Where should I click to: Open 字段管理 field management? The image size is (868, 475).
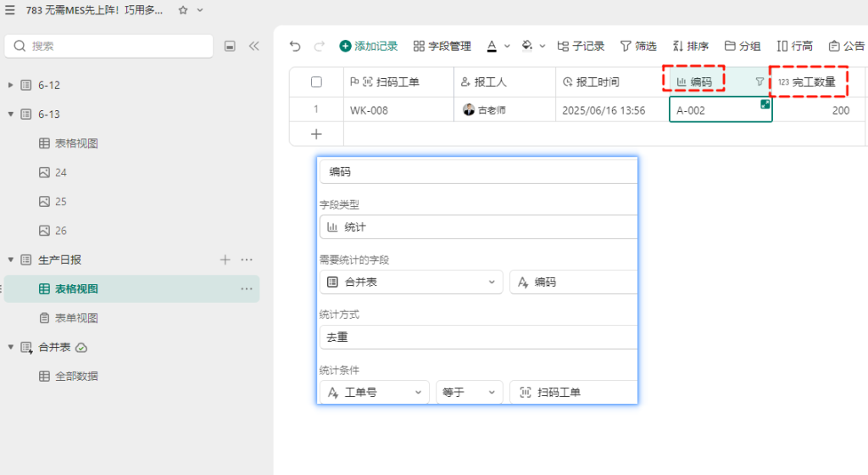click(442, 46)
